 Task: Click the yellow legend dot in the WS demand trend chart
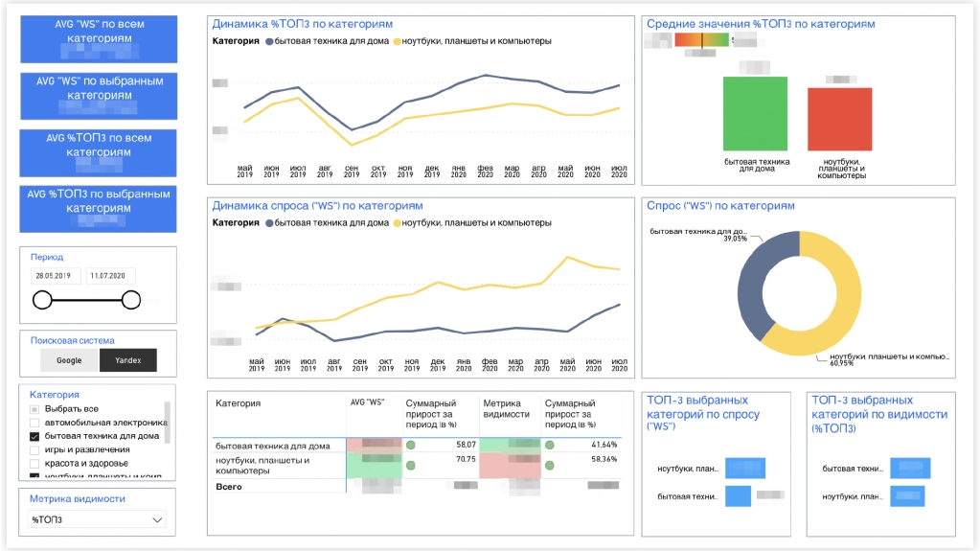coord(397,223)
